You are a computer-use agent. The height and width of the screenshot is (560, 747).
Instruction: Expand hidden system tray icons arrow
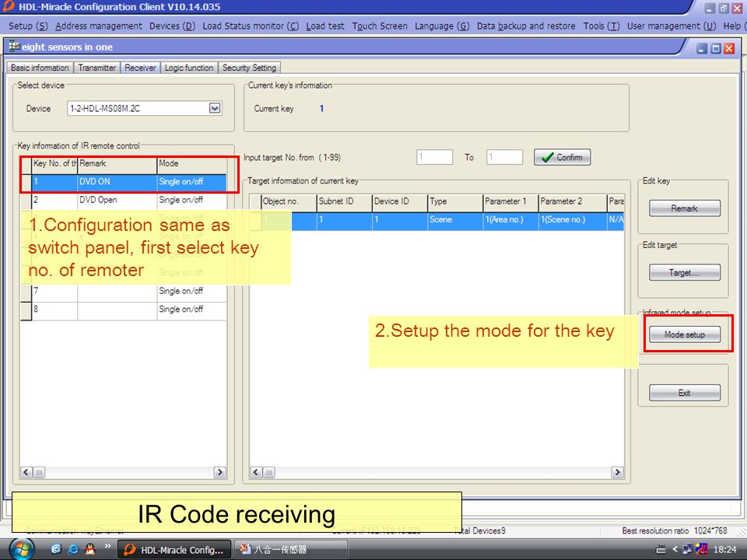675,550
